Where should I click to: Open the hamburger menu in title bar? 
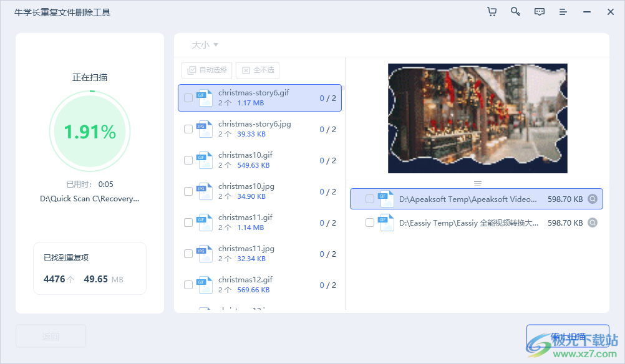pyautogui.click(x=563, y=12)
